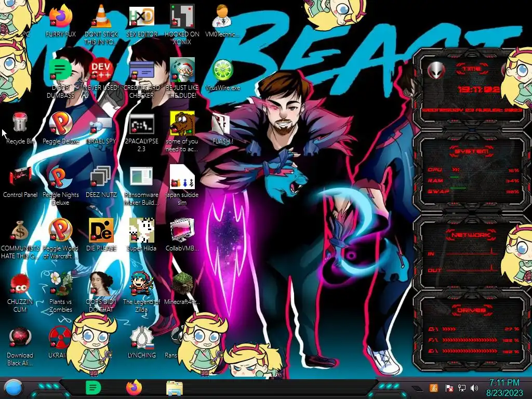Open the network tray icon
Screen dimensions: 532x399
pos(462,388)
